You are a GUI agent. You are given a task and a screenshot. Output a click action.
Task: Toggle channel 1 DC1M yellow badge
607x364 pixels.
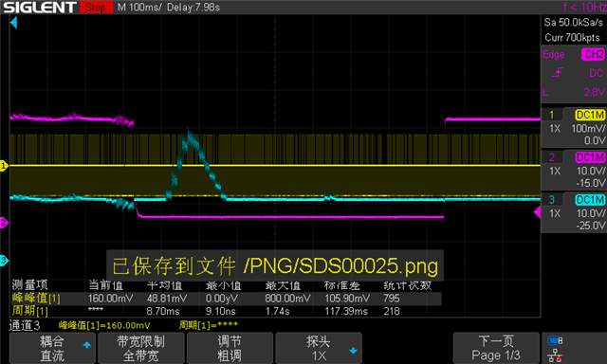click(590, 115)
